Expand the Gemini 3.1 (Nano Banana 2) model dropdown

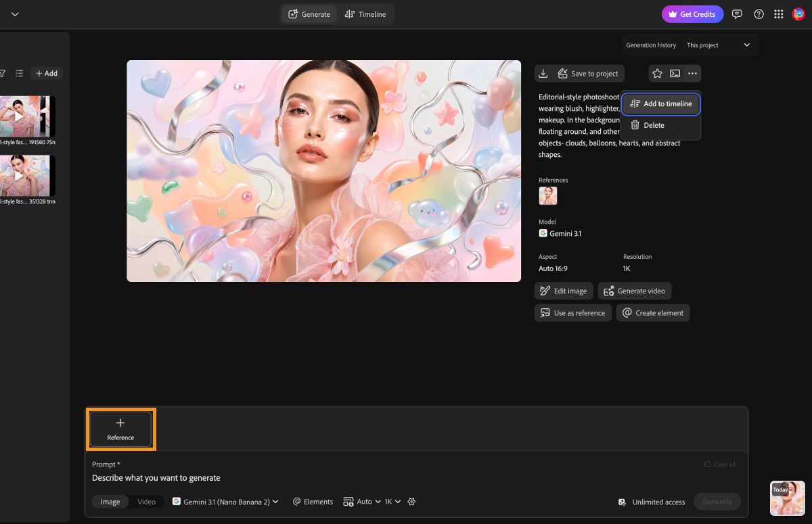click(x=225, y=502)
